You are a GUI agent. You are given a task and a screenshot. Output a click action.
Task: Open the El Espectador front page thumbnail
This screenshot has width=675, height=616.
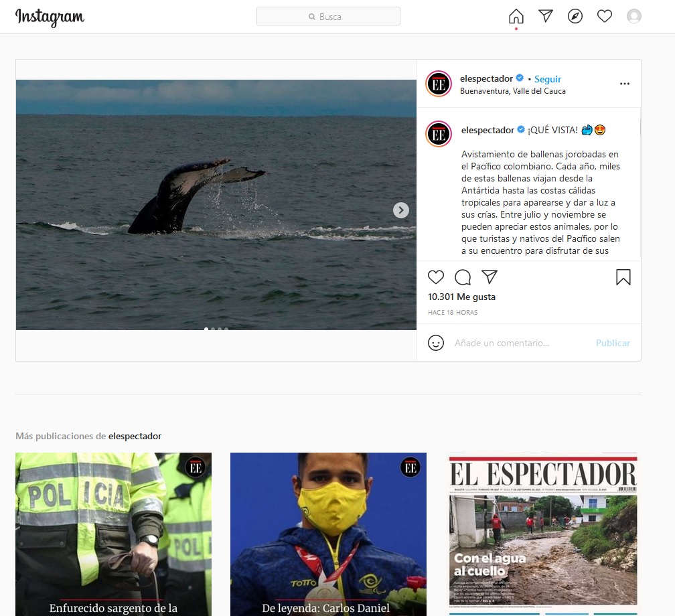[543, 534]
